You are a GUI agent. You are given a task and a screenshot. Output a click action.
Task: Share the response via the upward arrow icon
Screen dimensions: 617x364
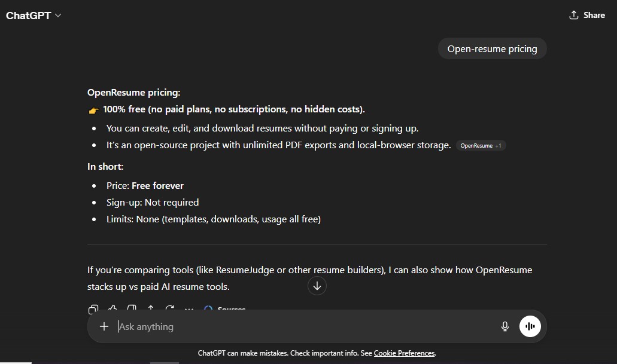point(151,308)
